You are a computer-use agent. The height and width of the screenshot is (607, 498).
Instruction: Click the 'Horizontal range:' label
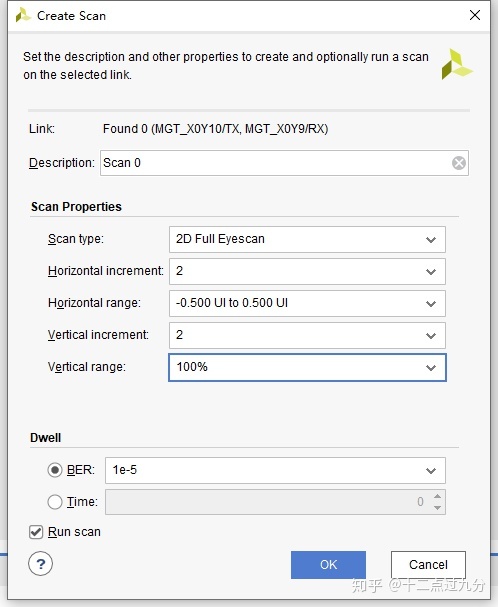94,303
